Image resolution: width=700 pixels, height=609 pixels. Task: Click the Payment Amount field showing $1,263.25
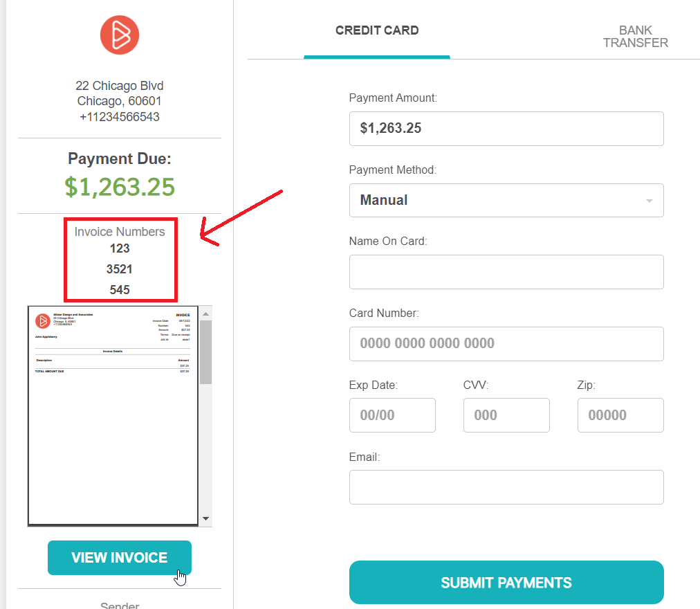click(x=506, y=128)
